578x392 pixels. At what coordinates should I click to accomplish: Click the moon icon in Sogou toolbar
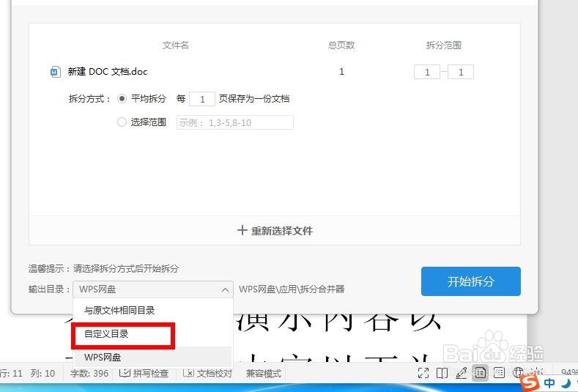(566, 383)
